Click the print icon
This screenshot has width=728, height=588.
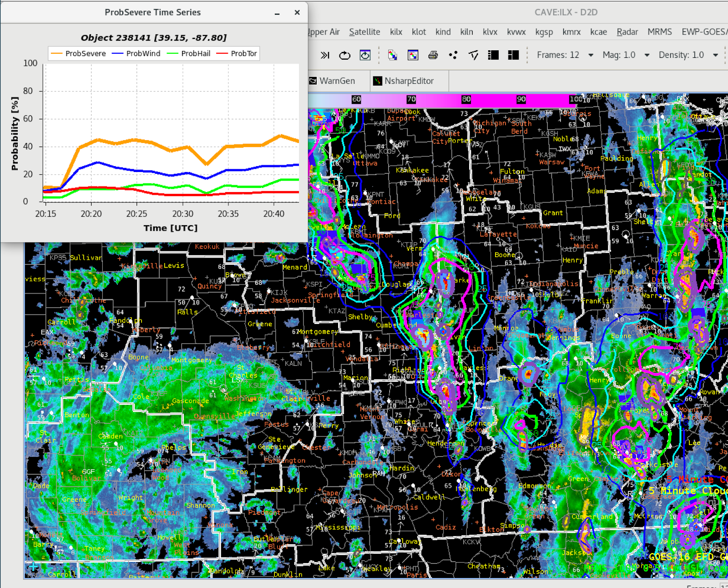[433, 55]
